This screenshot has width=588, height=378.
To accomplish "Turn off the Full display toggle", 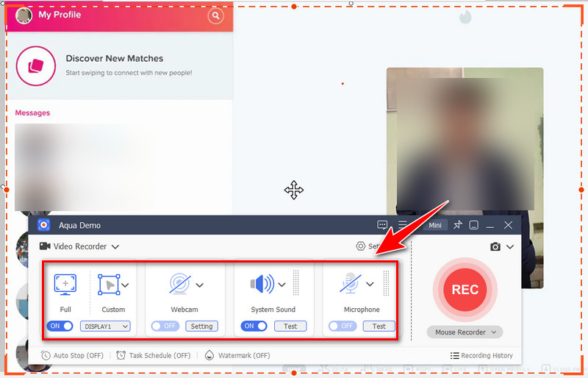I will [60, 326].
